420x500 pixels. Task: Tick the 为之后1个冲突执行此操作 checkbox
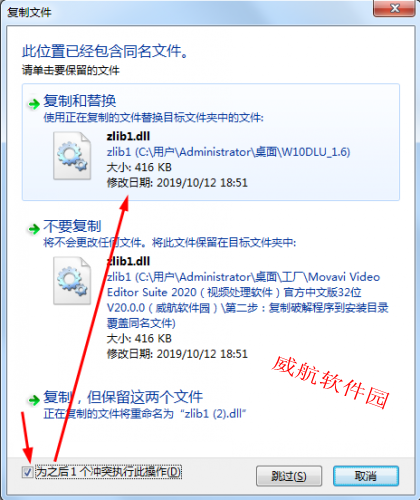click(27, 472)
